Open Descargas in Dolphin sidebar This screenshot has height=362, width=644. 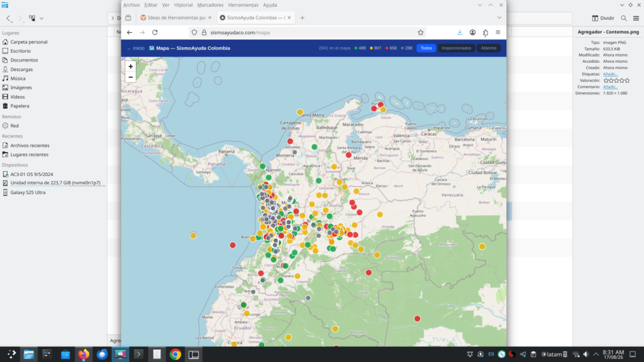21,69
